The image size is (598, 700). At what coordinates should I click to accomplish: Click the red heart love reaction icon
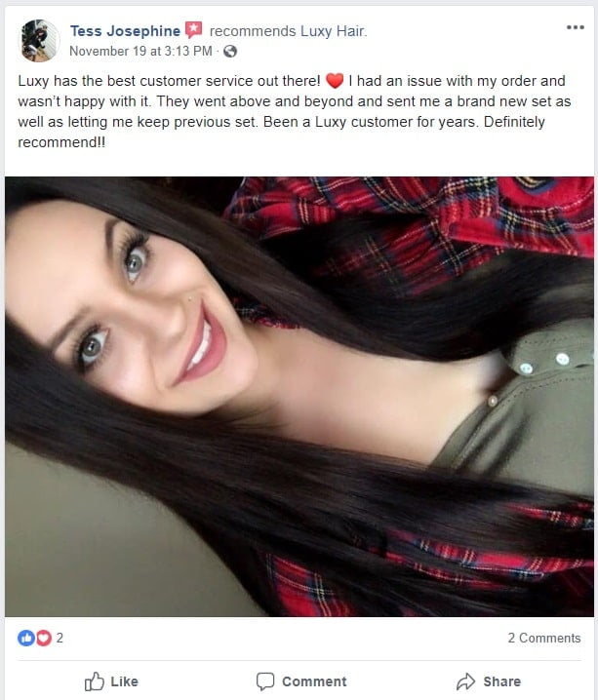[43, 638]
